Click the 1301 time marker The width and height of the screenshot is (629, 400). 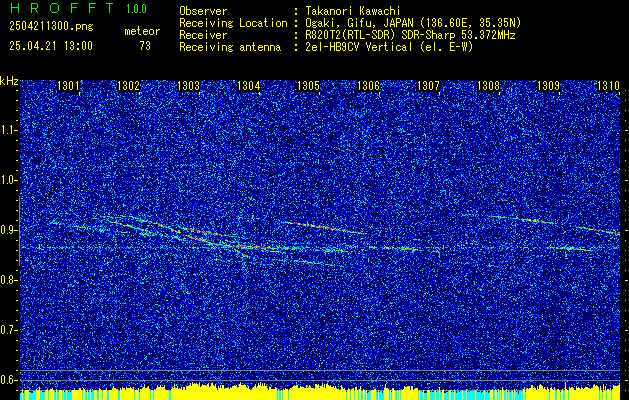(x=69, y=86)
